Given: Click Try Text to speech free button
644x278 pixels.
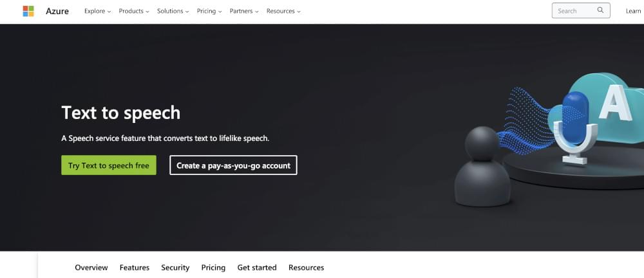Looking at the screenshot, I should tap(109, 165).
